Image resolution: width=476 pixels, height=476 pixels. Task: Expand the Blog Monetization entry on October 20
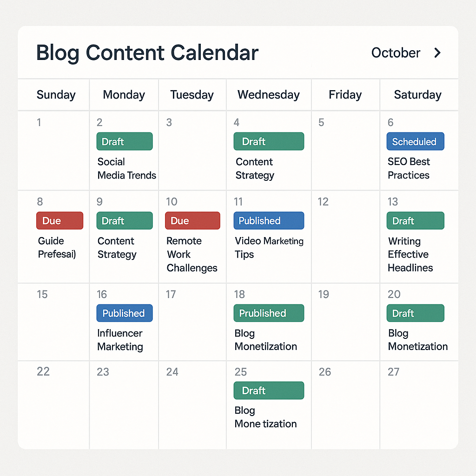coord(417,340)
